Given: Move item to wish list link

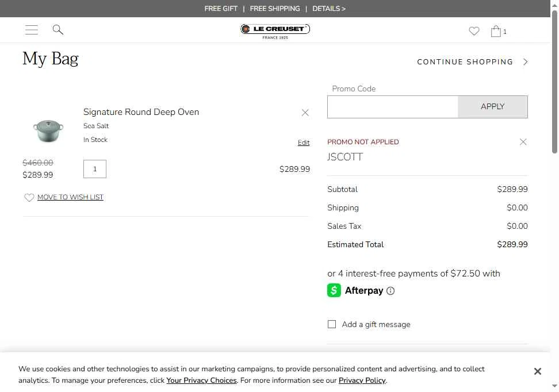Looking at the screenshot, I should [x=70, y=197].
